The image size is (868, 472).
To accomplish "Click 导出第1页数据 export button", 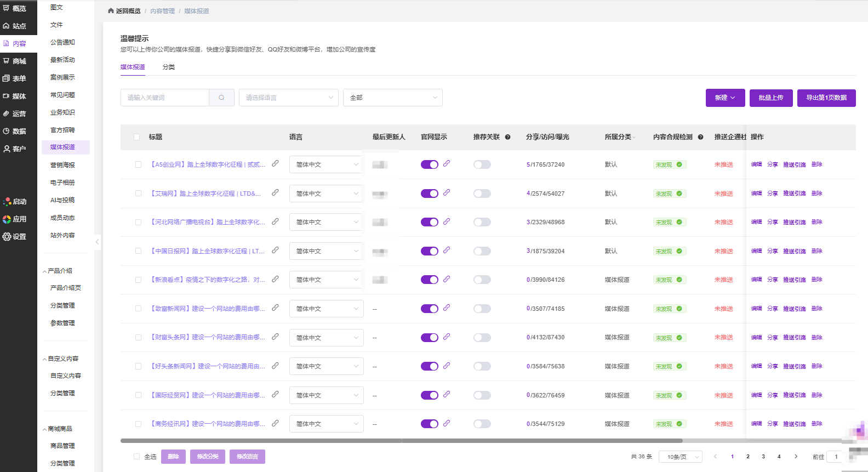I will tap(826, 98).
